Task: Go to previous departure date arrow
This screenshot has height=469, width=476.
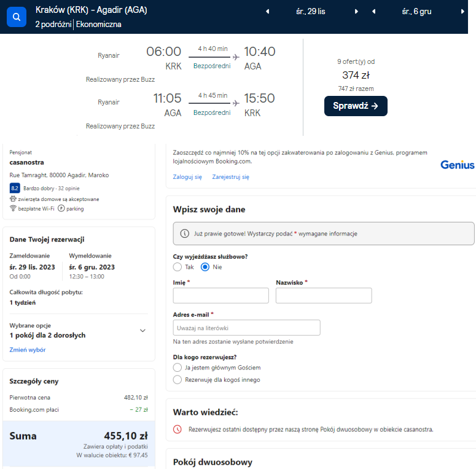Action: click(267, 12)
